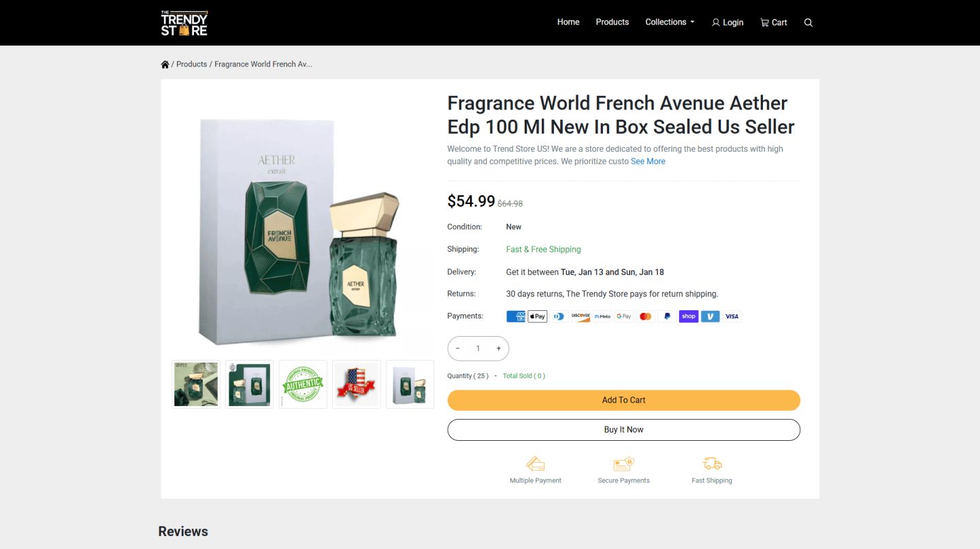The image size is (980, 549).
Task: Select the US Seller flag thumbnail
Action: pyautogui.click(x=356, y=384)
